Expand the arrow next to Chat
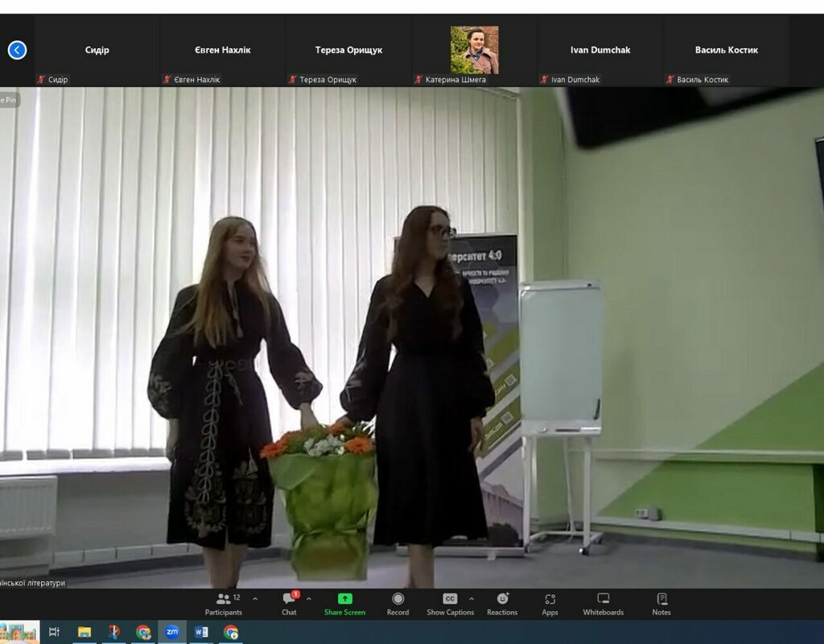The width and height of the screenshot is (824, 644). [309, 599]
